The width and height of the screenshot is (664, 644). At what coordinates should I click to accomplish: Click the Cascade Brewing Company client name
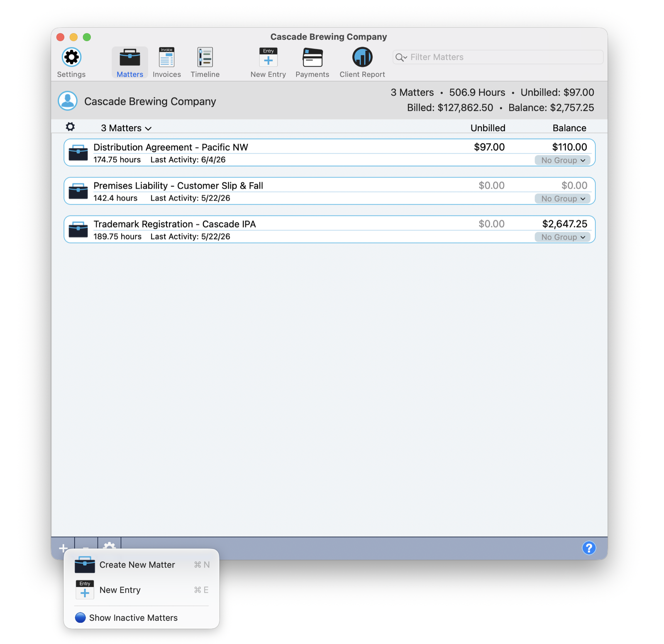coord(150,102)
